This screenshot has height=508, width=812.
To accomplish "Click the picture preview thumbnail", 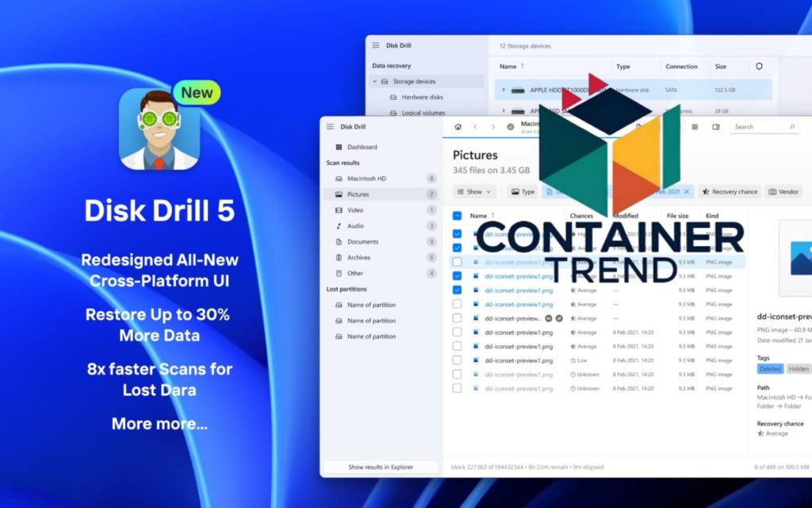I will [x=796, y=258].
